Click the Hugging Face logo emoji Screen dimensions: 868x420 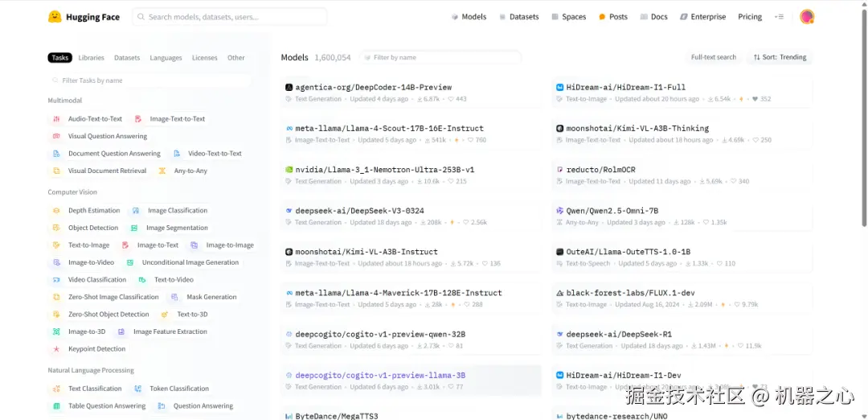pyautogui.click(x=55, y=17)
